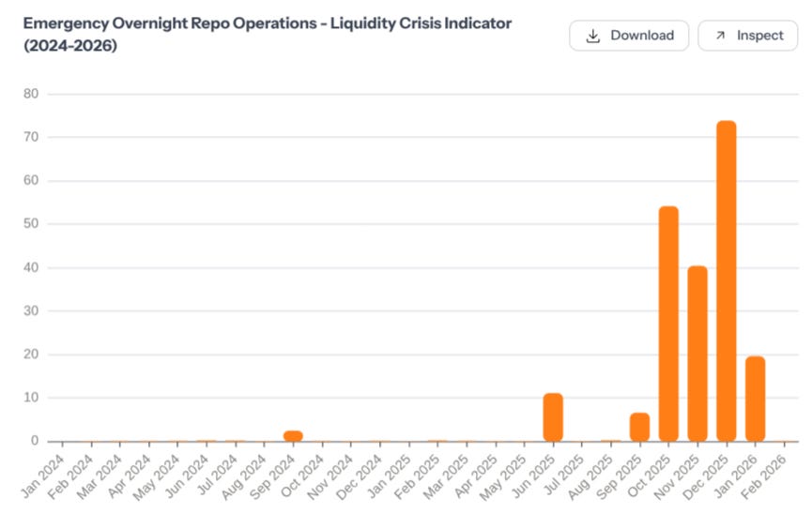Click the 50 y-axis value
Screen dimensions: 812x529
[31, 223]
